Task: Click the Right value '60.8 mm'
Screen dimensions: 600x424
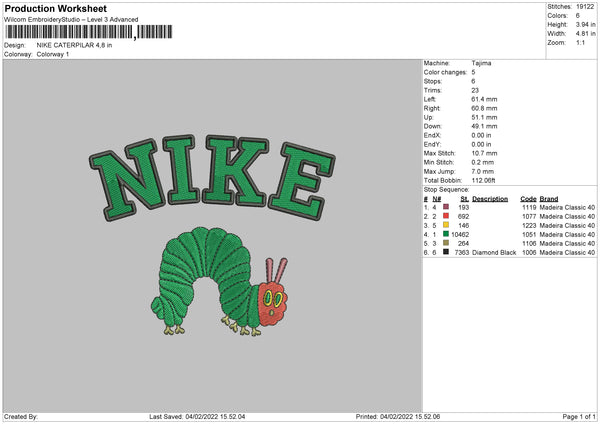Action: pyautogui.click(x=484, y=108)
